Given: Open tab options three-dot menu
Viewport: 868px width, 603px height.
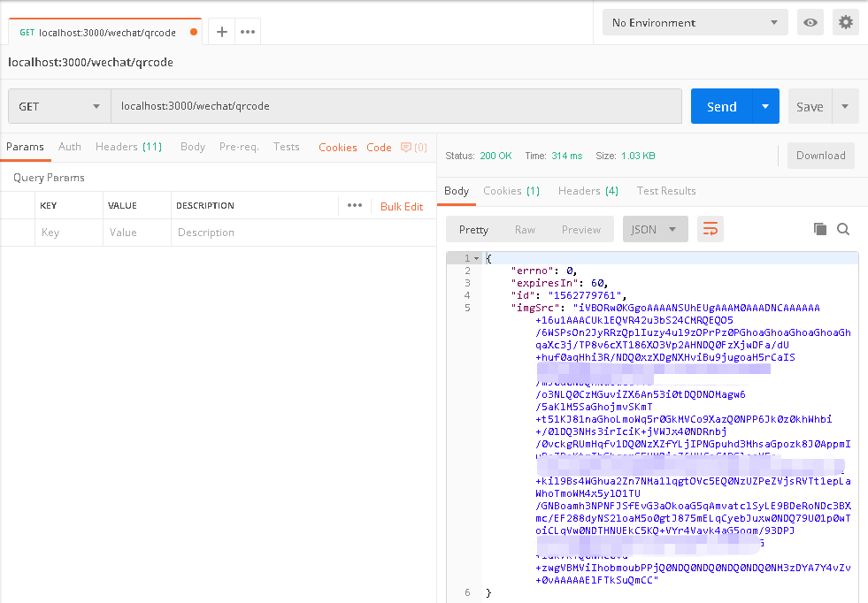Looking at the screenshot, I should coord(248,32).
